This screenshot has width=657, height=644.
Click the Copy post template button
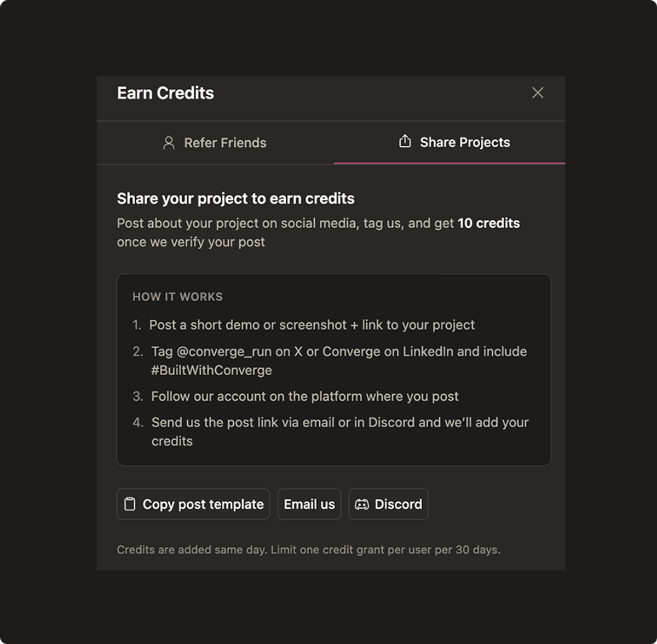[x=193, y=504]
